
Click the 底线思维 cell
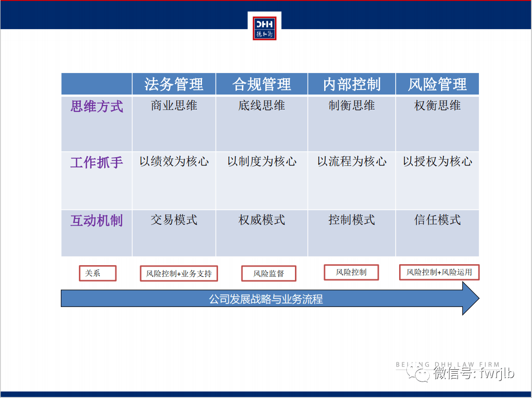[261, 124]
